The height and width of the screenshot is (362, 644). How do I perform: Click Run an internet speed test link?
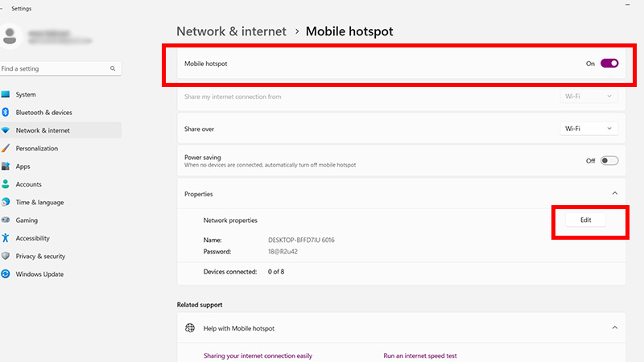point(421,356)
